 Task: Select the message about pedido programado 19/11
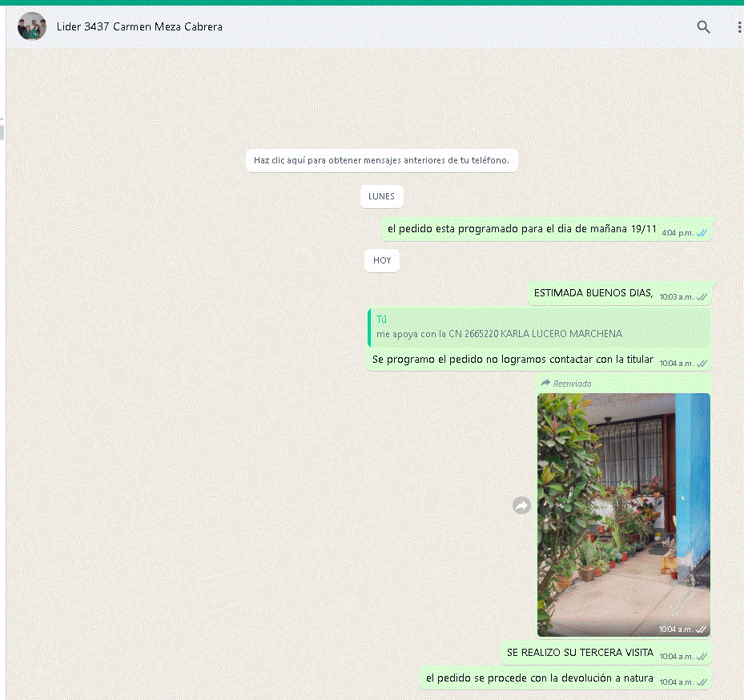pos(521,229)
